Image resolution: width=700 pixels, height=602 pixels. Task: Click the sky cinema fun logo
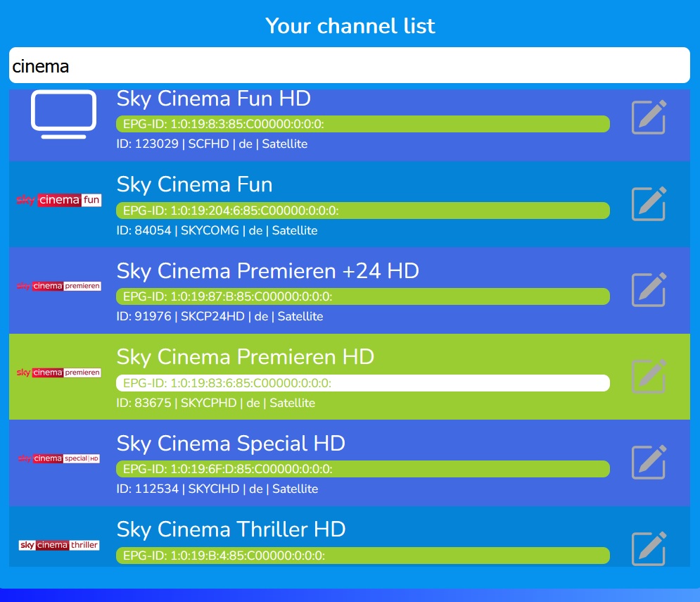58,200
